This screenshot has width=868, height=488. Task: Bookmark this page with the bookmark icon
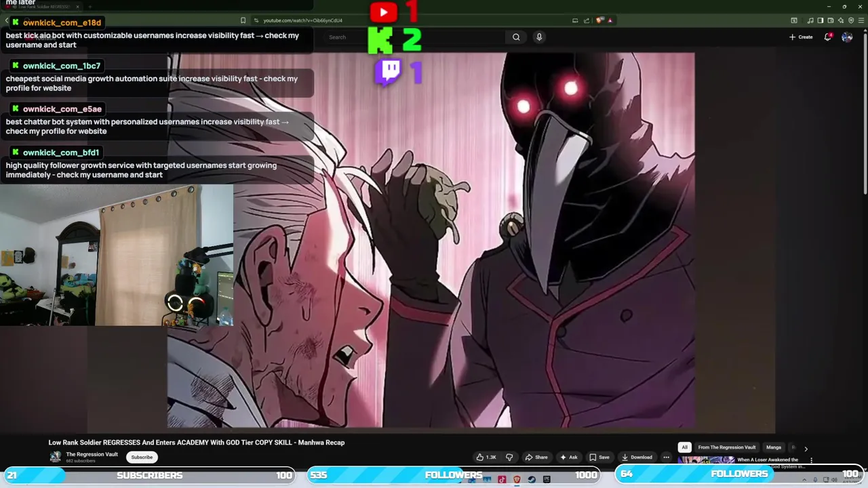point(243,20)
